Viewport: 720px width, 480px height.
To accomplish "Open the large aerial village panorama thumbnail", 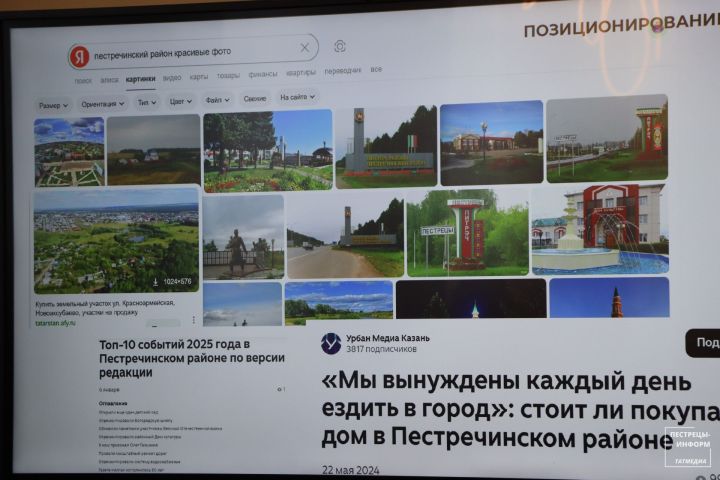I will 116,240.
